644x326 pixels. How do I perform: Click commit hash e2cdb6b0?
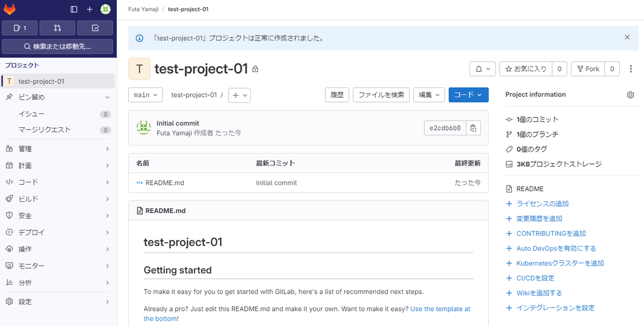(445, 128)
